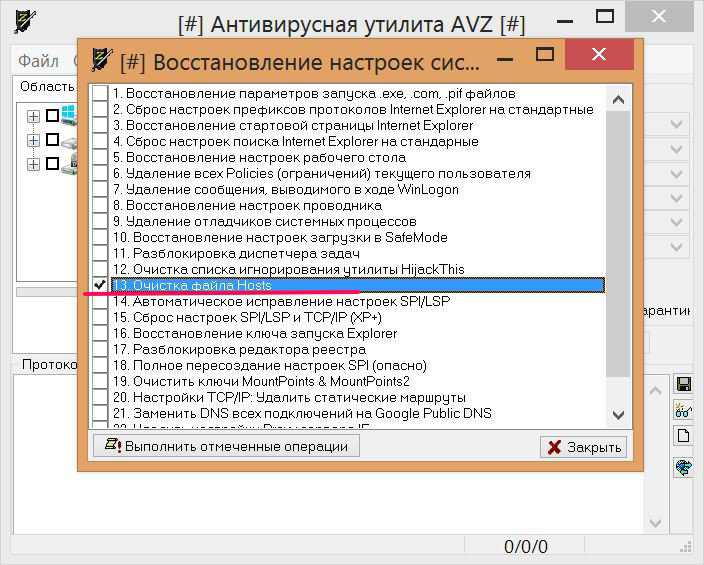This screenshot has height=565, width=704.
Task: Check item 9 delete system process debuggers
Action: tap(100, 221)
